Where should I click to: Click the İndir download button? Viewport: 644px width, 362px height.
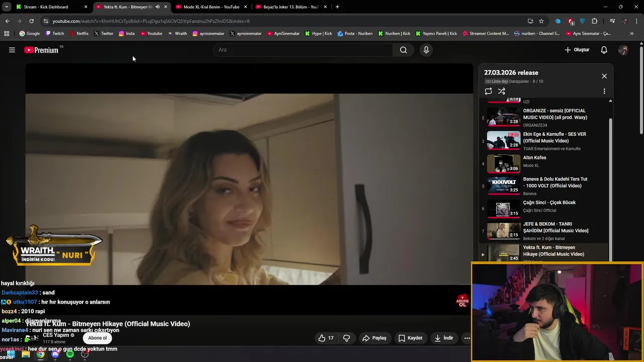coord(444,338)
